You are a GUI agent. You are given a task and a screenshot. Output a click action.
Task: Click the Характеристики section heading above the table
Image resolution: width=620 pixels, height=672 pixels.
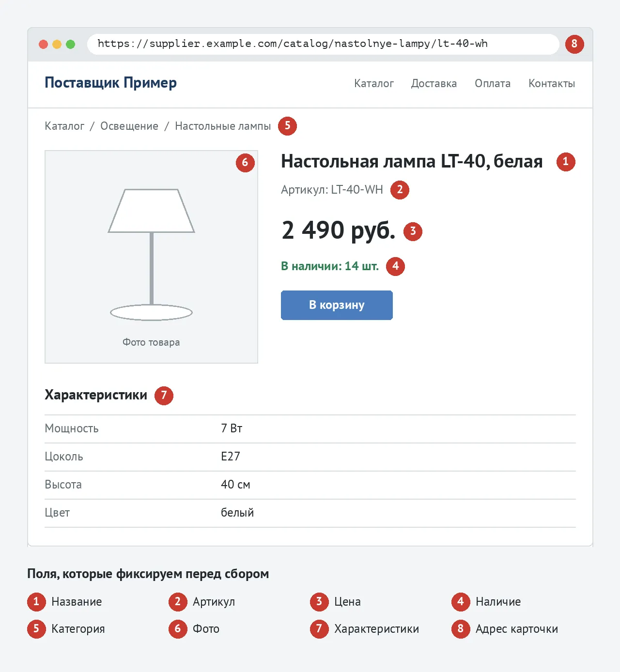tap(96, 395)
